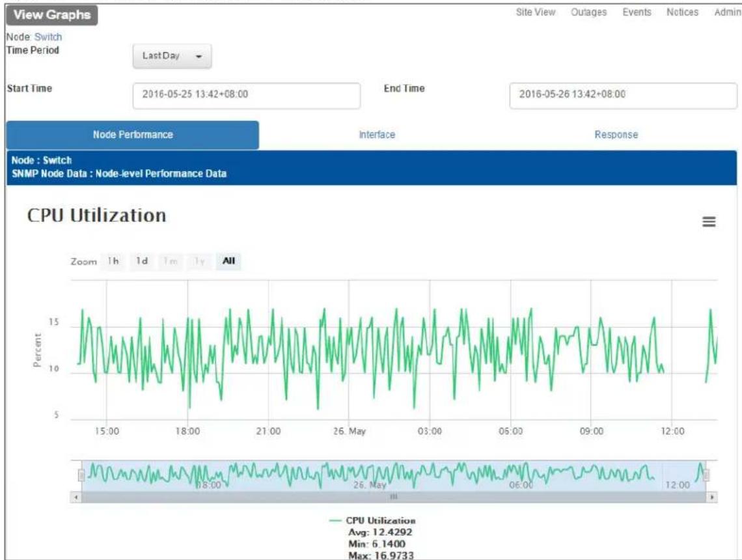Click the navigator scrollbar left arrow
742x560 pixels.
(x=76, y=497)
